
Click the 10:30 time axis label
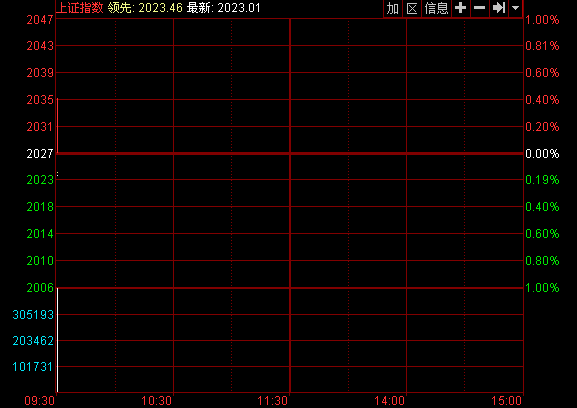157,400
